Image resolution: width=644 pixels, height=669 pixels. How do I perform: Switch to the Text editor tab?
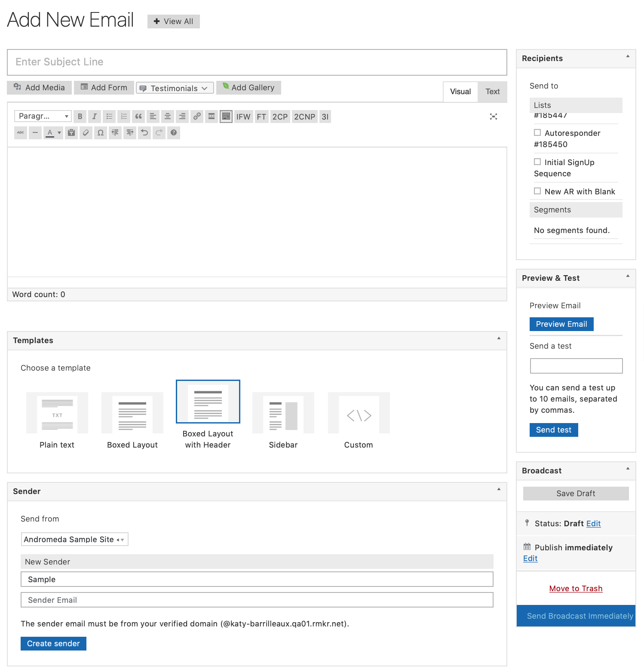point(492,92)
